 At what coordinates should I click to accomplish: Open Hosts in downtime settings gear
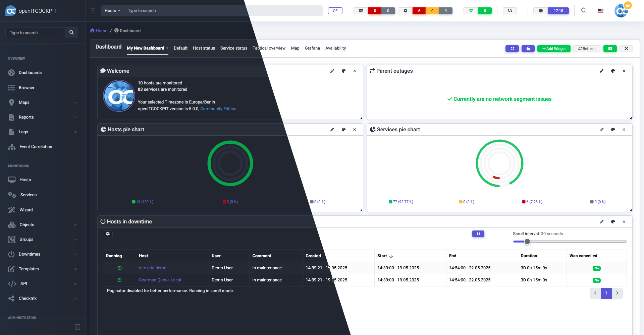[x=108, y=234]
